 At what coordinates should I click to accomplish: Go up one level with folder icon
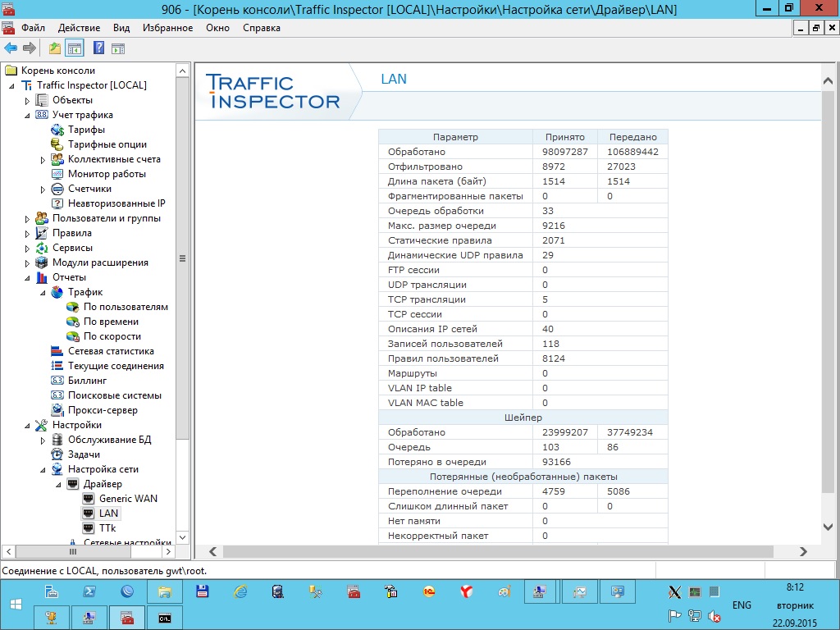(55, 48)
